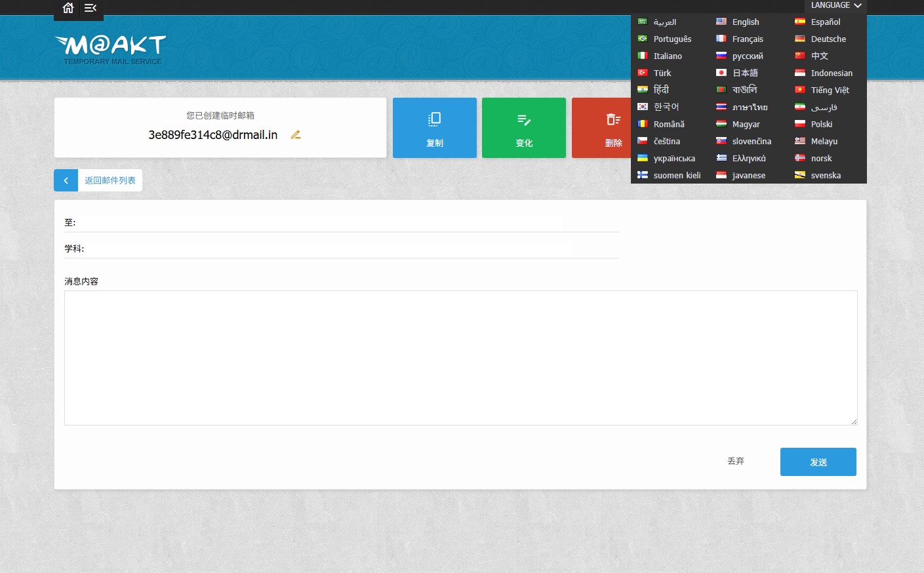The width and height of the screenshot is (924, 573).
Task: Switch language to Español
Action: (x=818, y=22)
